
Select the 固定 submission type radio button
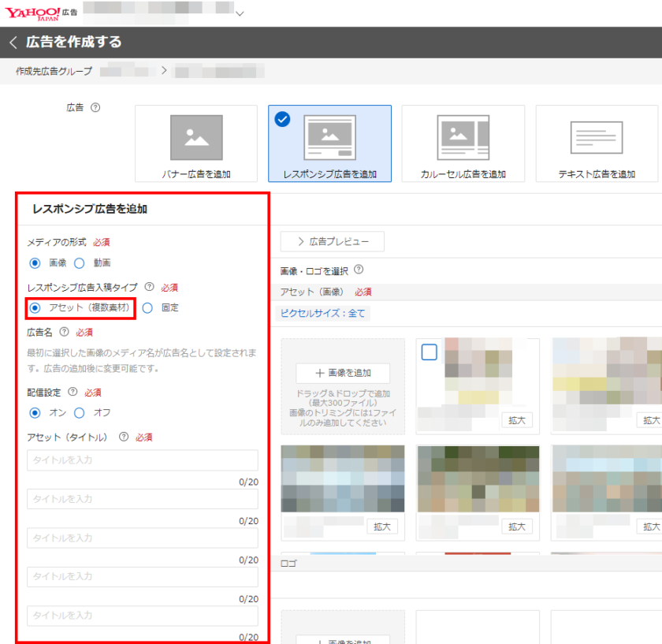click(147, 307)
